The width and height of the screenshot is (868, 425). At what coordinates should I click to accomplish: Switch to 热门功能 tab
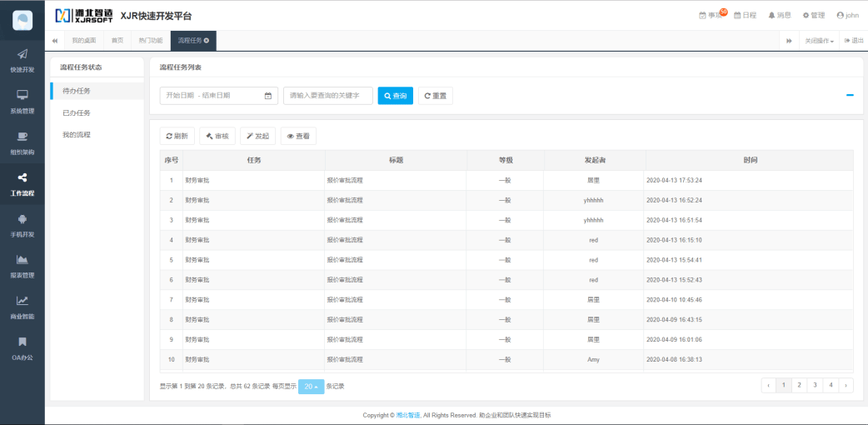151,41
